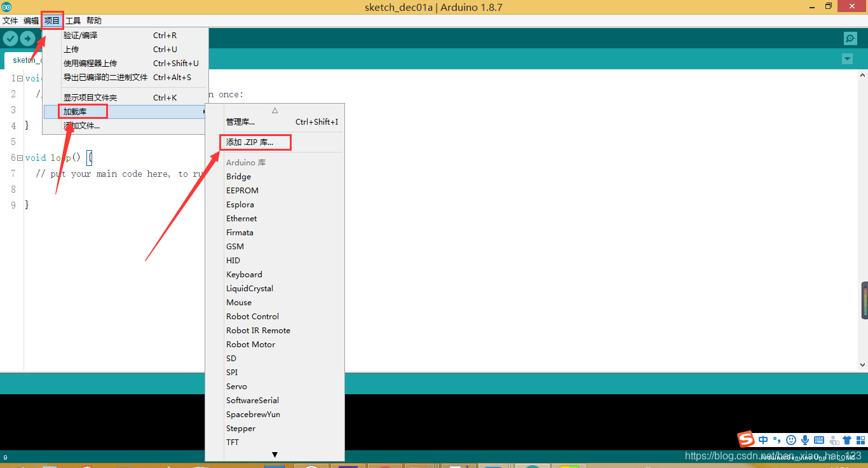Open 管理库... library manager

275,122
